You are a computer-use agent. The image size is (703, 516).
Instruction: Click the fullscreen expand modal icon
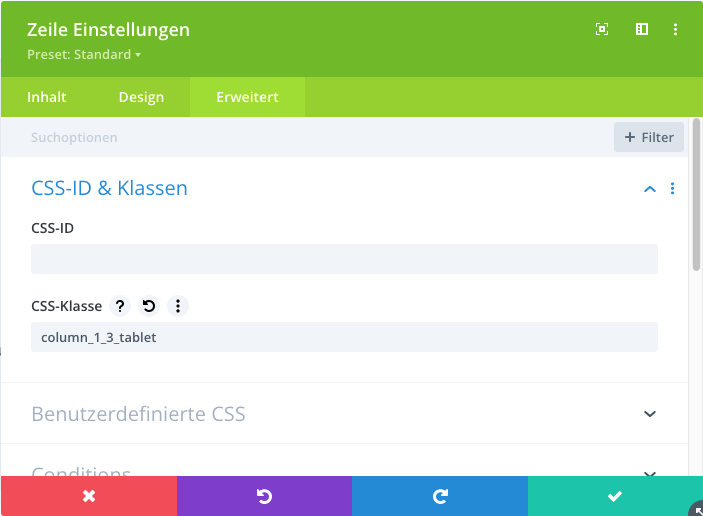(602, 30)
